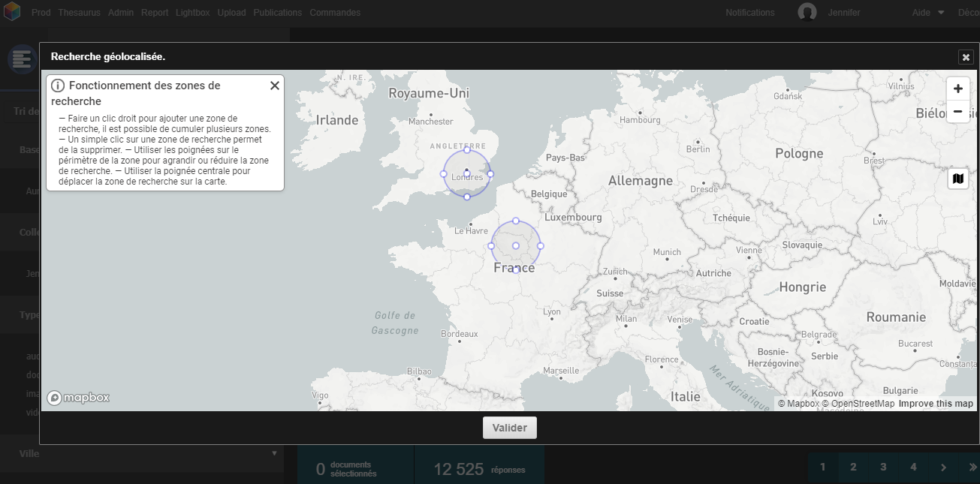Open the OpenStreetMap attribution link
The height and width of the screenshot is (484, 980).
click(x=862, y=404)
